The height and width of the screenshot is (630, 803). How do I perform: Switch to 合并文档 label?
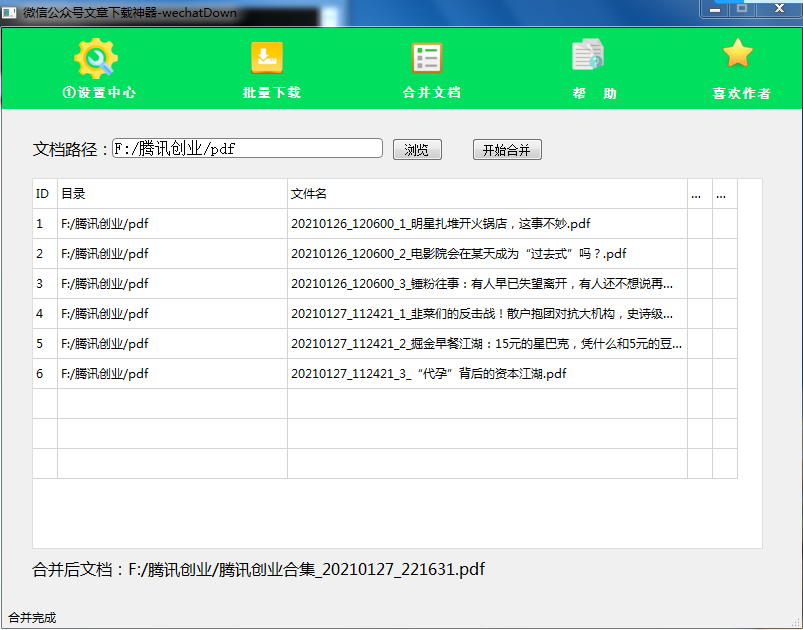click(x=431, y=93)
